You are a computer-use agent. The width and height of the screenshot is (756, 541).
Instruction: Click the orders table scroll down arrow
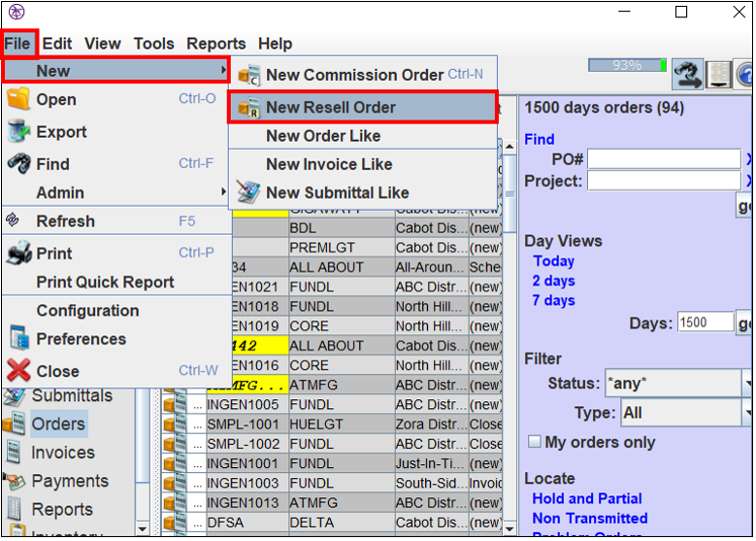509,529
